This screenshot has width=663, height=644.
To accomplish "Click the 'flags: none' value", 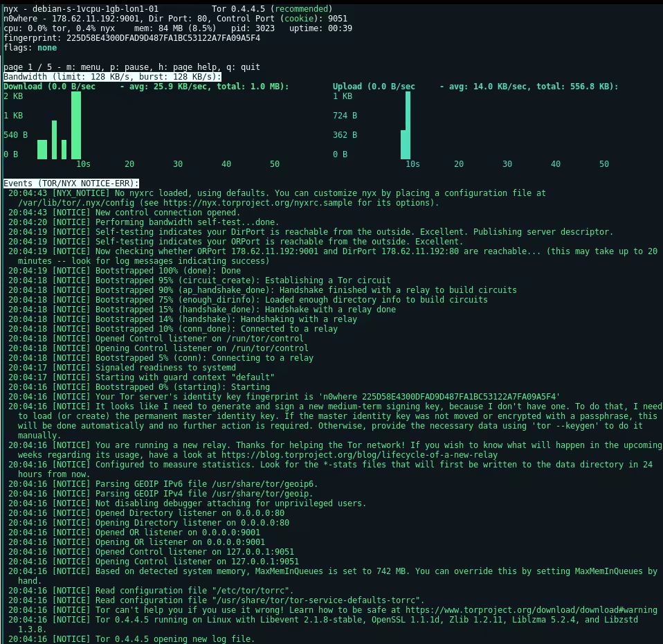I will [x=47, y=48].
